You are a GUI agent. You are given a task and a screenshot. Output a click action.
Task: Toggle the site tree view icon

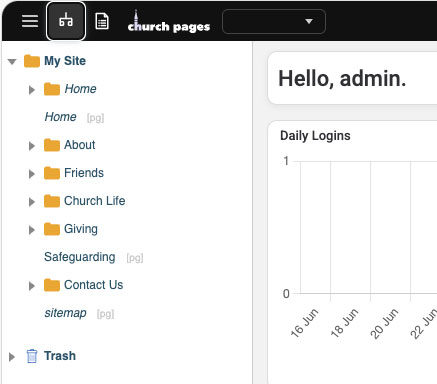[66, 21]
